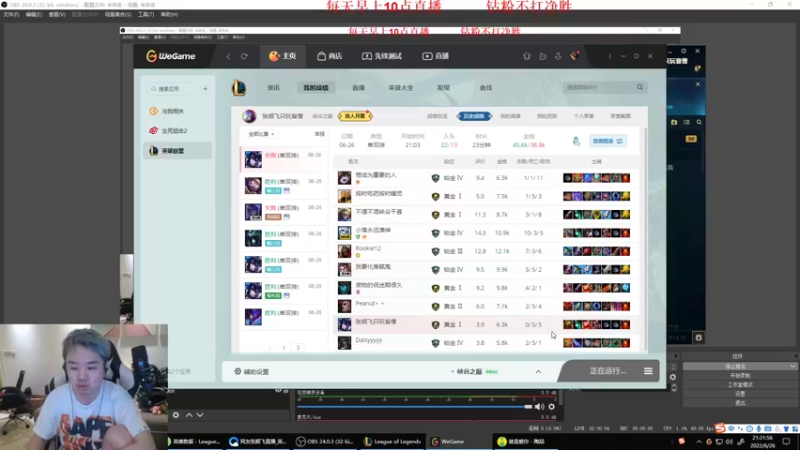Click Rookie12 champion avatar
Image resolution: width=800 pixels, height=450 pixels.
(x=344, y=251)
